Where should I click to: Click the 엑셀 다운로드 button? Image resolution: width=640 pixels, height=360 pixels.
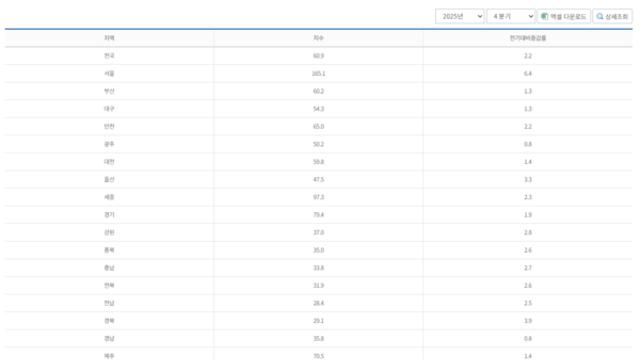[564, 16]
